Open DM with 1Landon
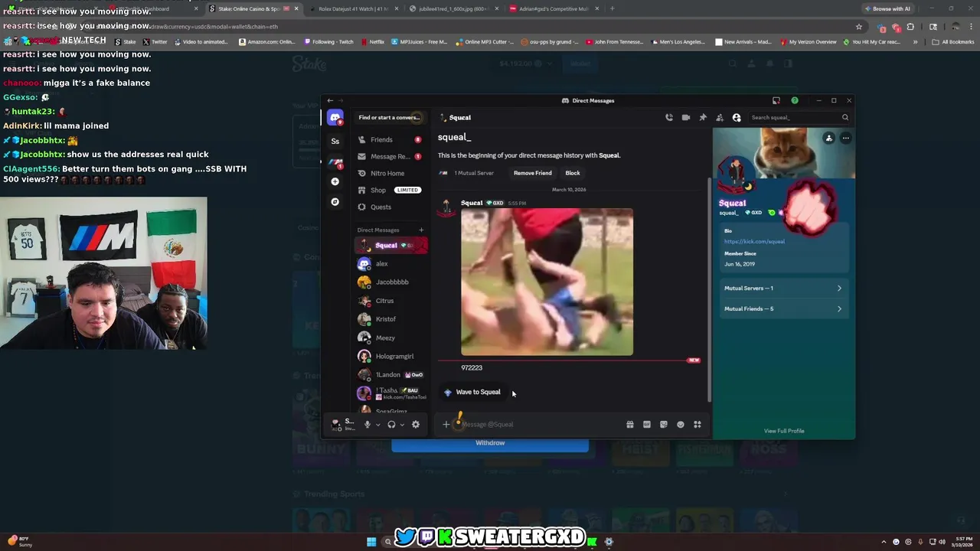 [391, 374]
